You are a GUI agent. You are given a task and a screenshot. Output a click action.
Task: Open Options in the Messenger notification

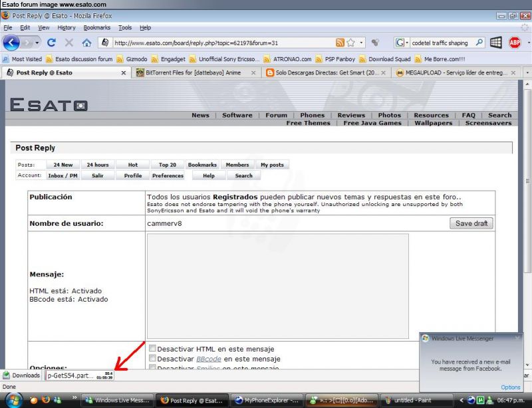pos(510,387)
